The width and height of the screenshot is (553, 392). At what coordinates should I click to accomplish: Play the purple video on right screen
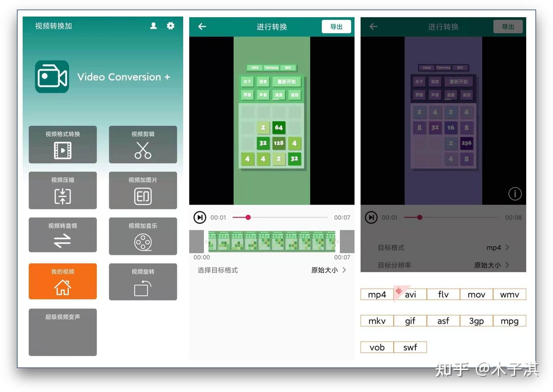click(371, 217)
